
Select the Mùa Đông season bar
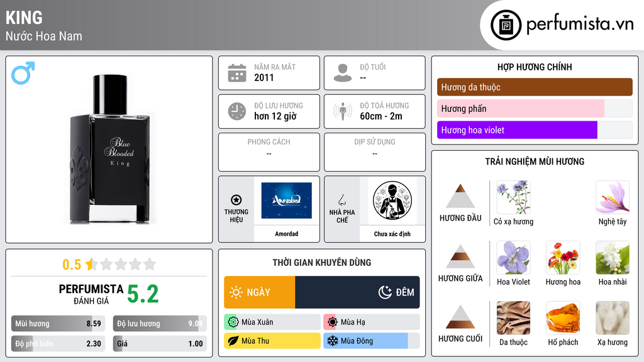pyautogui.click(x=372, y=341)
